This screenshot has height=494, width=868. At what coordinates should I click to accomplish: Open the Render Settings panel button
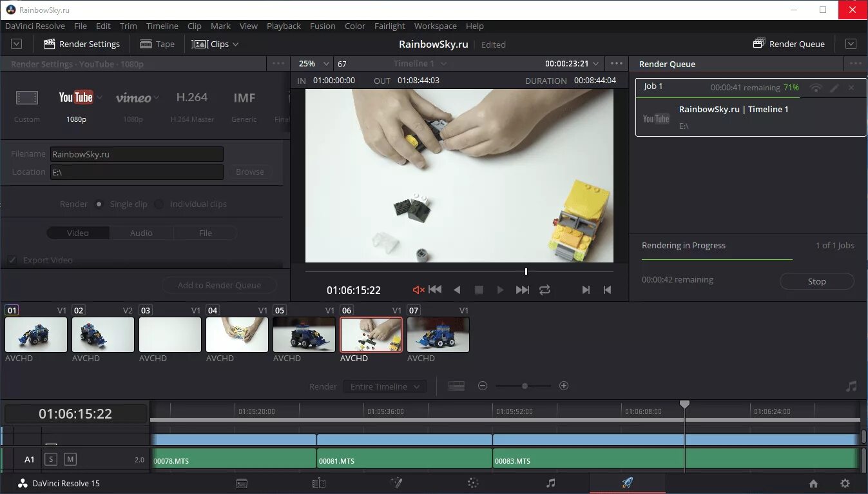82,44
